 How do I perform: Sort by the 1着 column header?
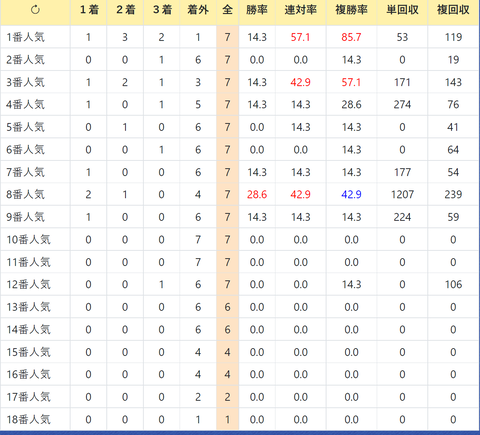click(x=89, y=10)
